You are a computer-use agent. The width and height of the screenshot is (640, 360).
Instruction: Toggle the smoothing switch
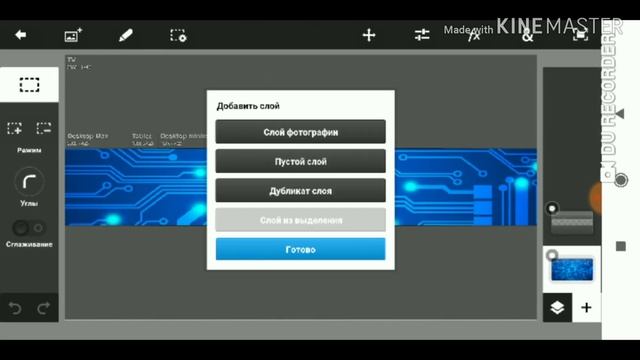[x=29, y=228]
